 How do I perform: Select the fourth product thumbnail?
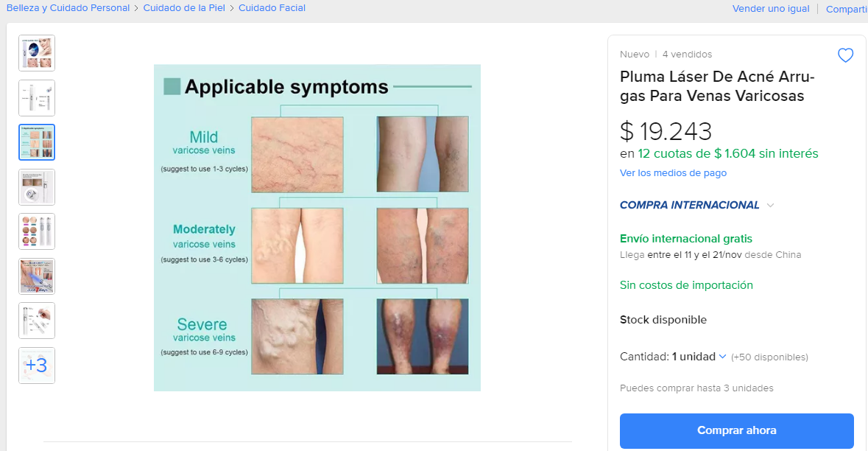pyautogui.click(x=37, y=187)
